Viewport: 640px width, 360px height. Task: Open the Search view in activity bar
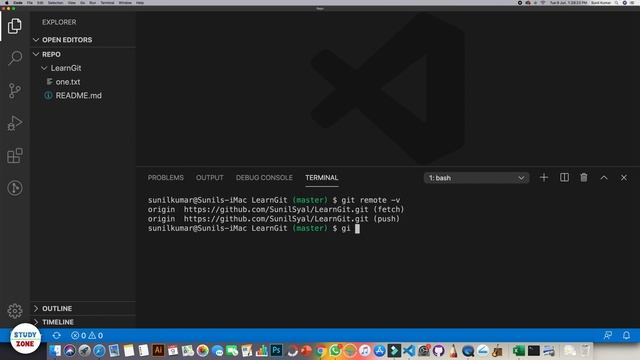(15, 58)
